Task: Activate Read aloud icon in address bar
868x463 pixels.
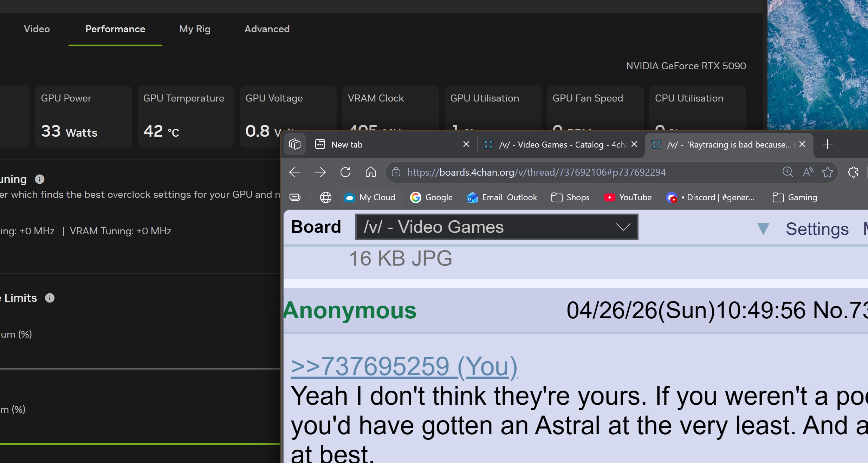Action: coord(808,172)
